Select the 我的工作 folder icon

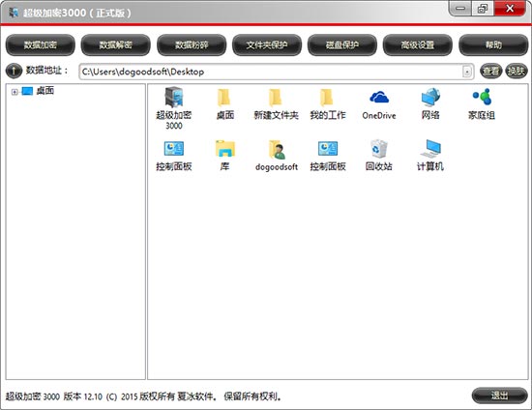327,98
